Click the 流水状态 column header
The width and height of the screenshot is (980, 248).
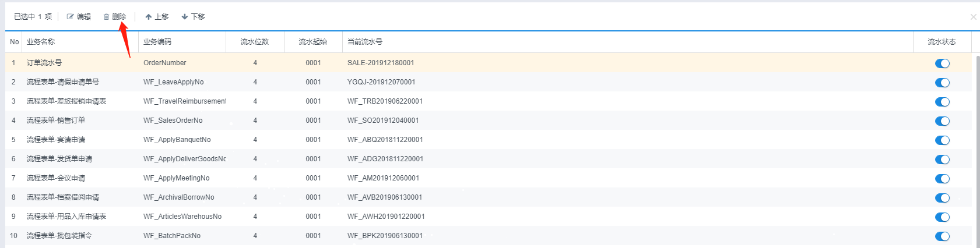coord(942,42)
